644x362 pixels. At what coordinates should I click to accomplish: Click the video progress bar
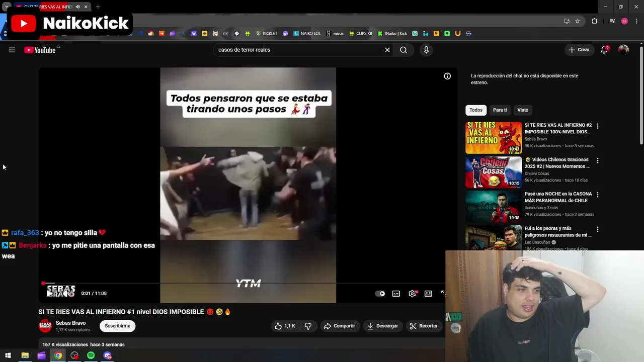click(x=243, y=284)
